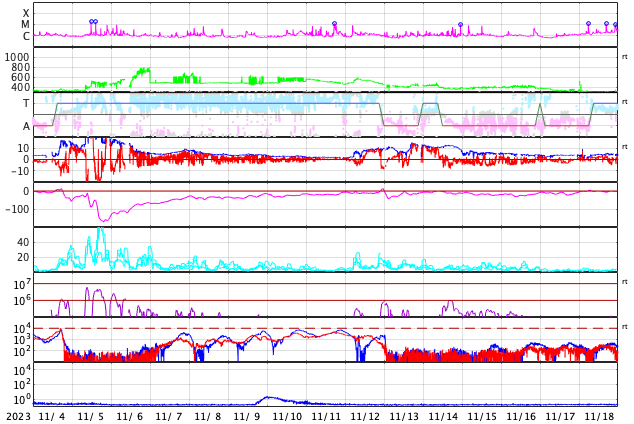The width and height of the screenshot is (634, 424).
Task: Click the 400 axis value
Action: point(20,87)
